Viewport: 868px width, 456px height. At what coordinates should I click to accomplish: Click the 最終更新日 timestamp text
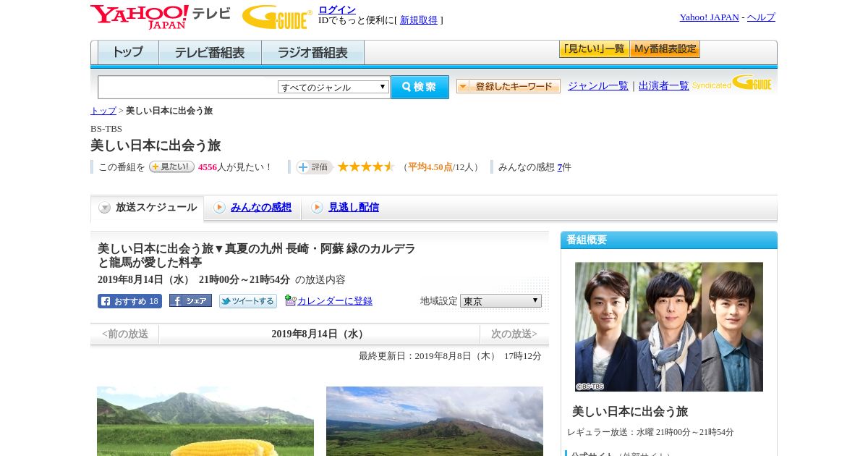click(450, 356)
